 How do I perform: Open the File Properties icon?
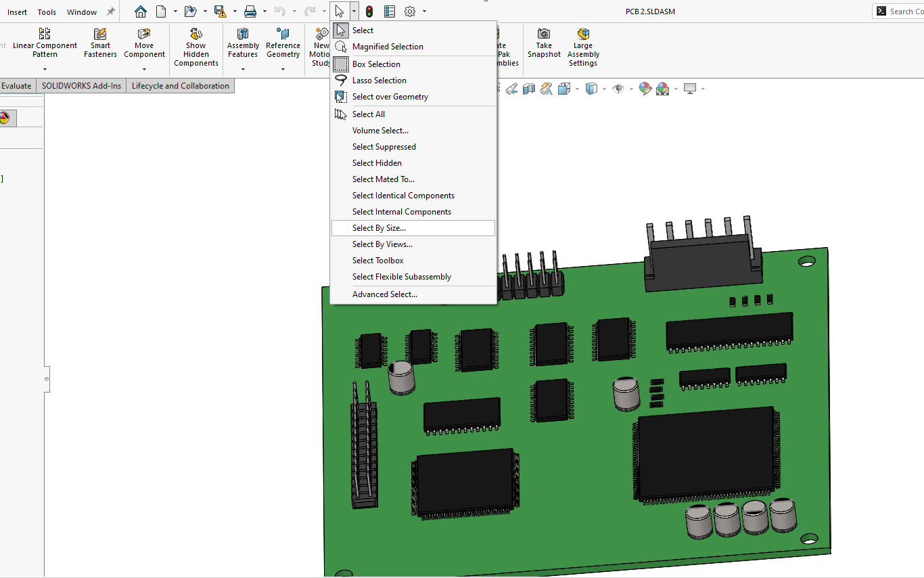point(390,12)
